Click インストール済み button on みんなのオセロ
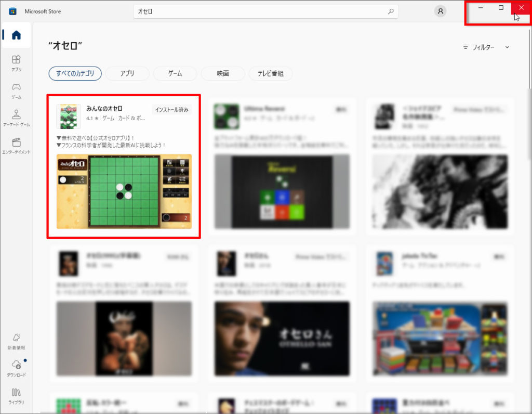532x414 pixels. [172, 110]
